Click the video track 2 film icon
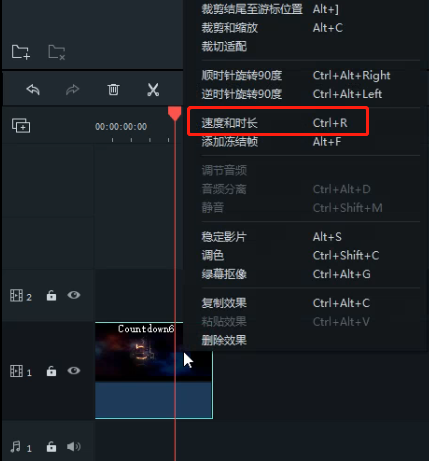 16,295
